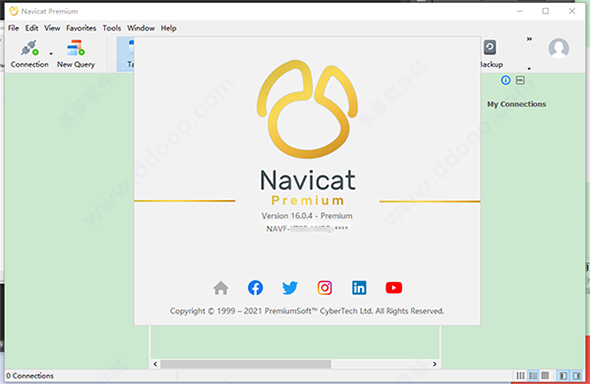Close the Navicat Premium window
The width and height of the screenshot is (590, 384).
[572, 11]
